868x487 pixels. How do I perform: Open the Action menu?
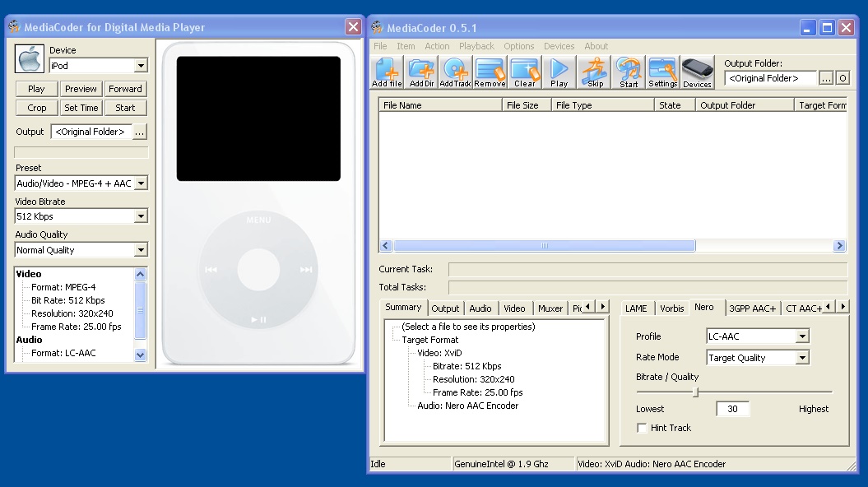click(x=438, y=46)
